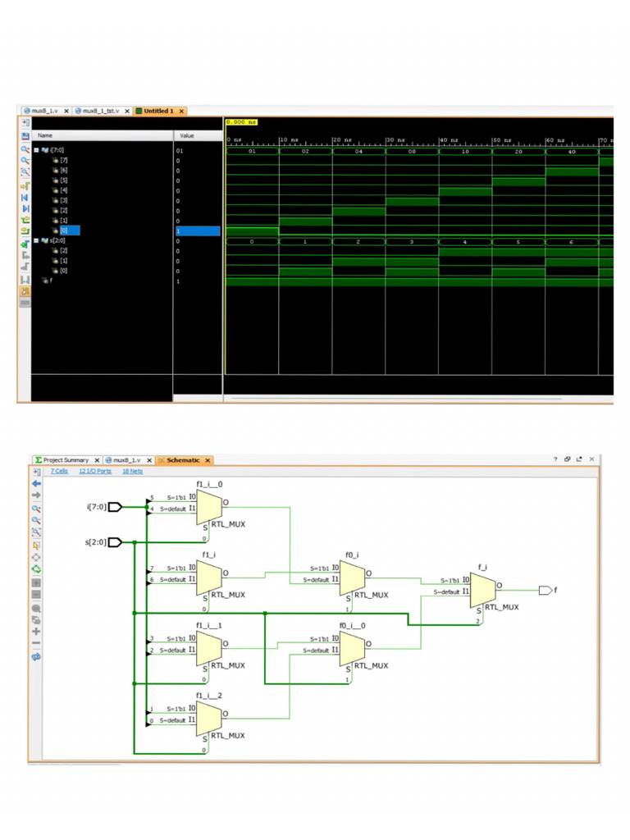Zoom out on the schematic

pyautogui.click(x=36, y=520)
